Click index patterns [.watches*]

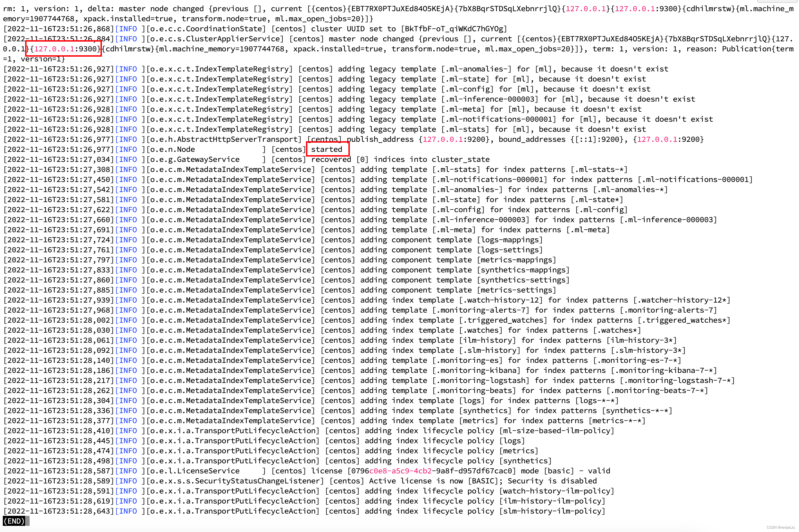point(617,330)
